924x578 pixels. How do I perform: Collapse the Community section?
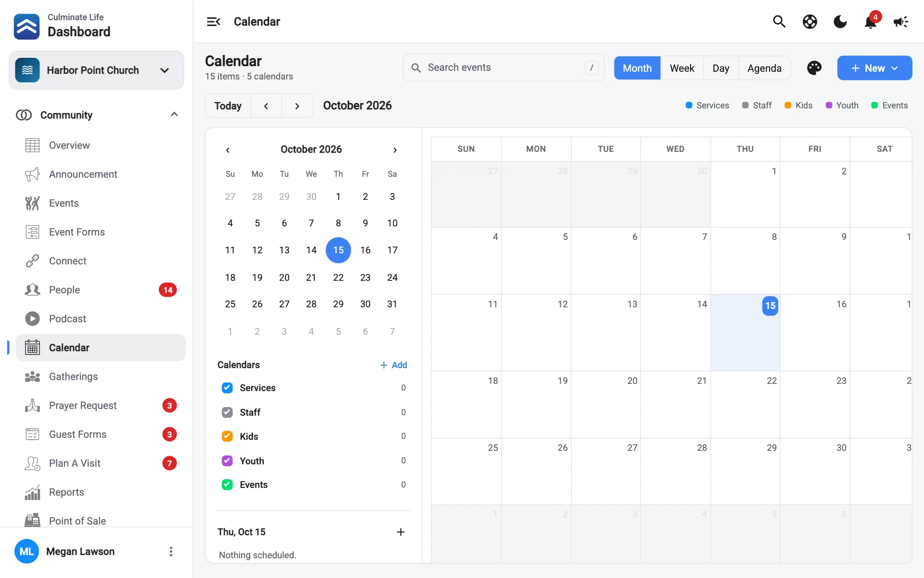click(x=174, y=115)
